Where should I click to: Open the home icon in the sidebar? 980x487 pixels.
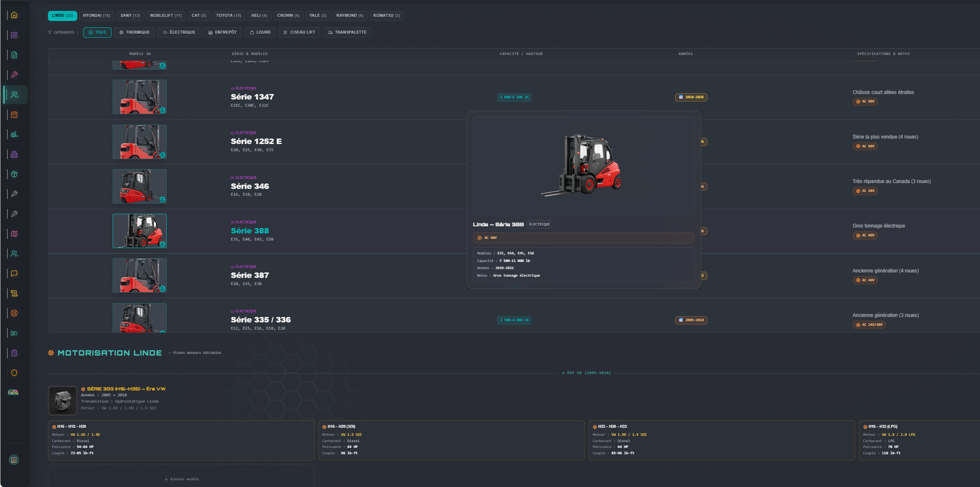(14, 15)
